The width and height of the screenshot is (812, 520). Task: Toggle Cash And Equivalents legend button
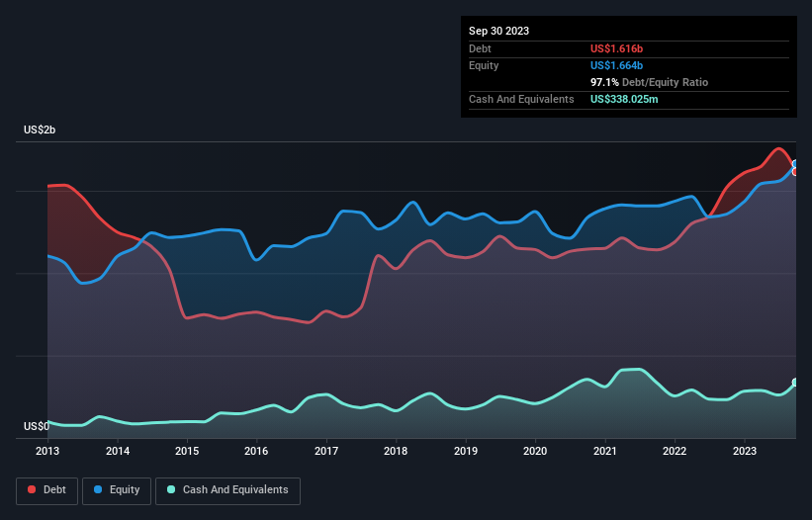(x=227, y=490)
